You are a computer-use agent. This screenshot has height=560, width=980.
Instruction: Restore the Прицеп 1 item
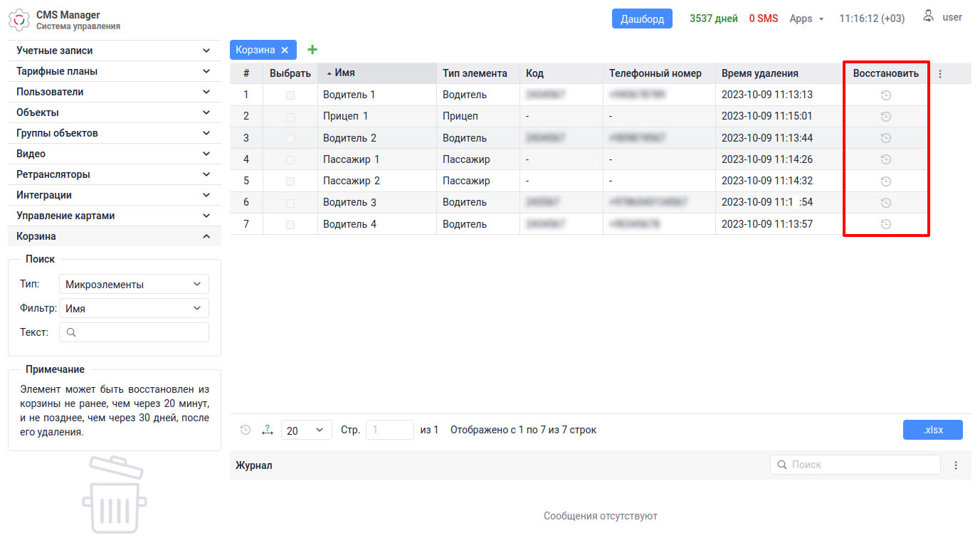tap(885, 117)
